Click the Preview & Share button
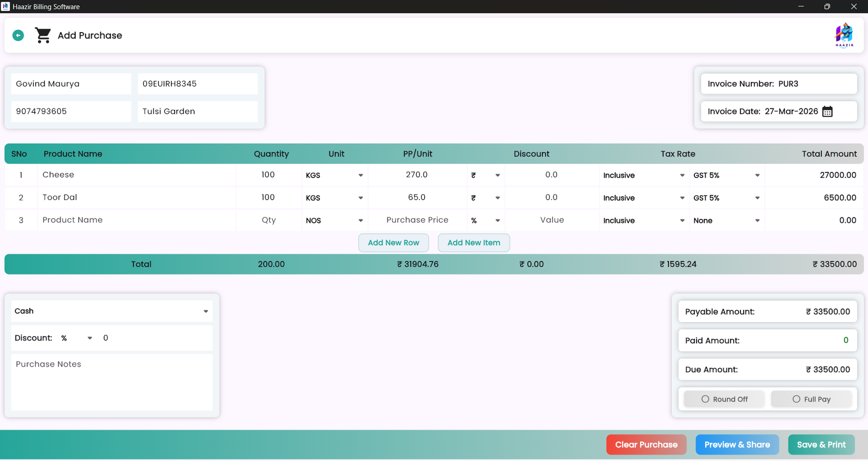 [737, 445]
